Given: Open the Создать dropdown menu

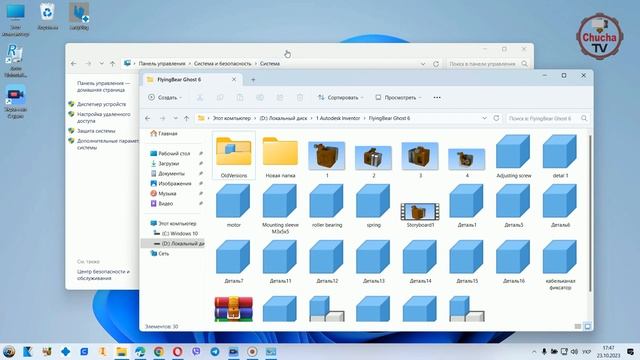Looking at the screenshot, I should (165, 98).
